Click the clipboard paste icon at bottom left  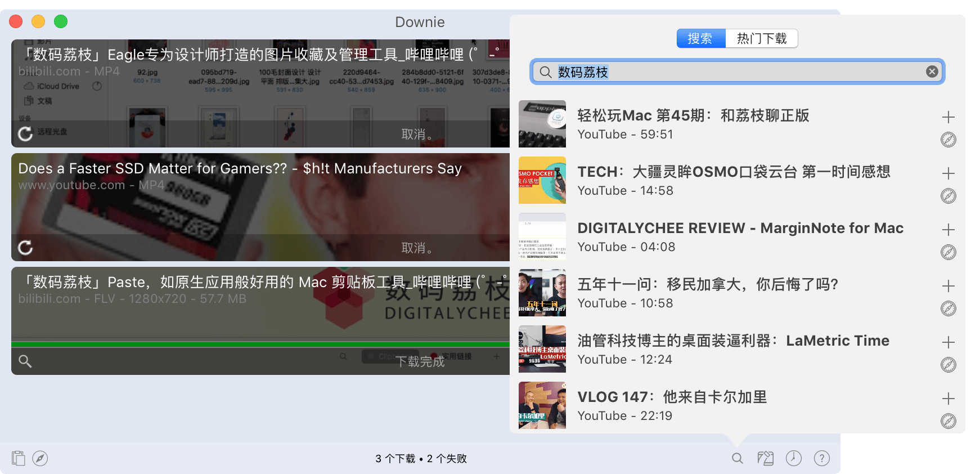[x=19, y=458]
